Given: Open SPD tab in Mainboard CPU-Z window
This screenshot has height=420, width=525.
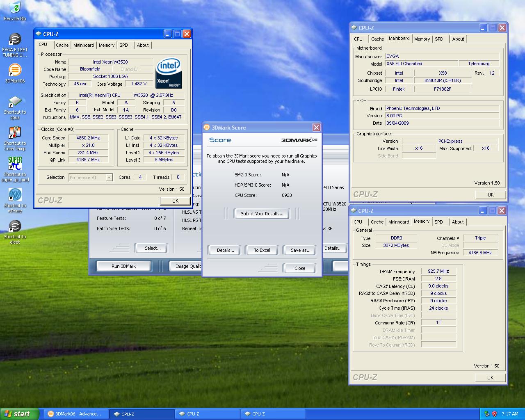Looking at the screenshot, I should click(439, 39).
